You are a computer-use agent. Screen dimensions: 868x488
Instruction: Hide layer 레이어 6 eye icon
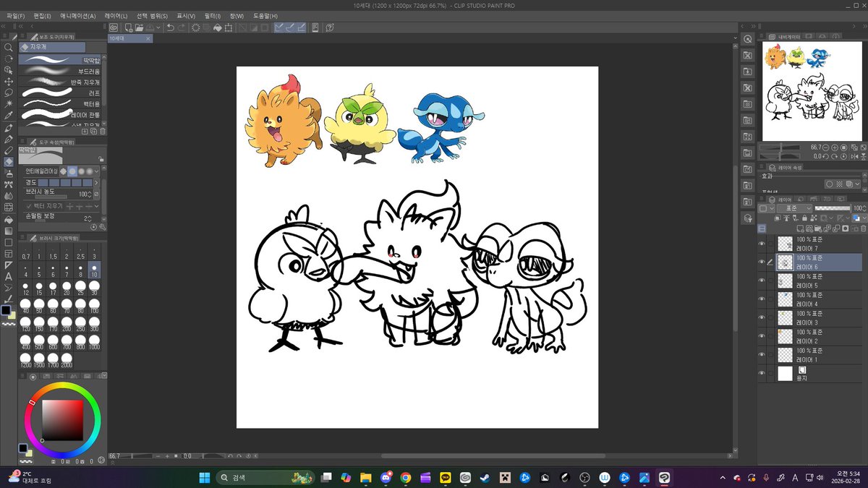[x=762, y=262]
